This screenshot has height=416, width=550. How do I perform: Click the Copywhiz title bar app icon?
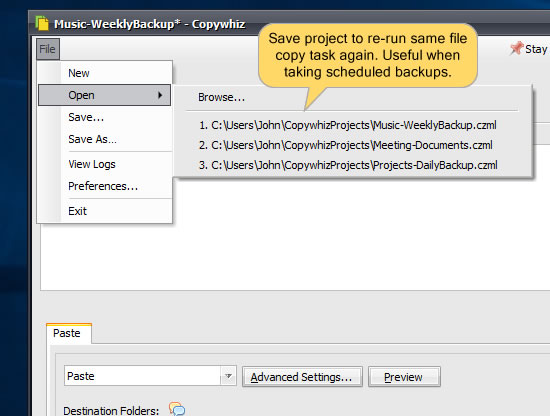42,23
